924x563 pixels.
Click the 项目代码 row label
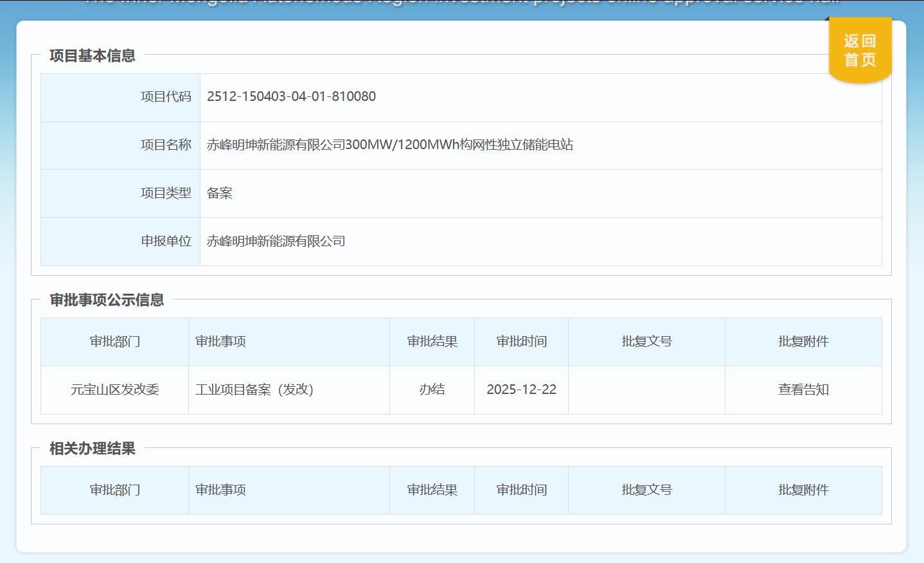coord(166,96)
